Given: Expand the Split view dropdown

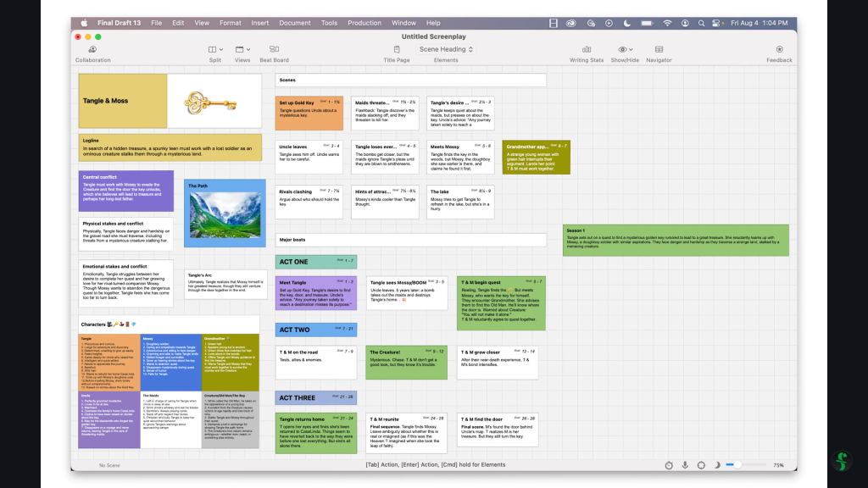Looking at the screenshot, I should pos(215,50).
